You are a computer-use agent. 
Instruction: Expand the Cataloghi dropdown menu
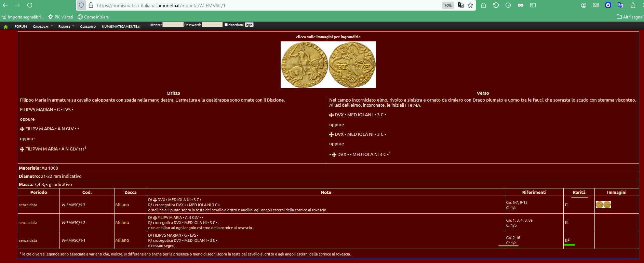tap(43, 26)
